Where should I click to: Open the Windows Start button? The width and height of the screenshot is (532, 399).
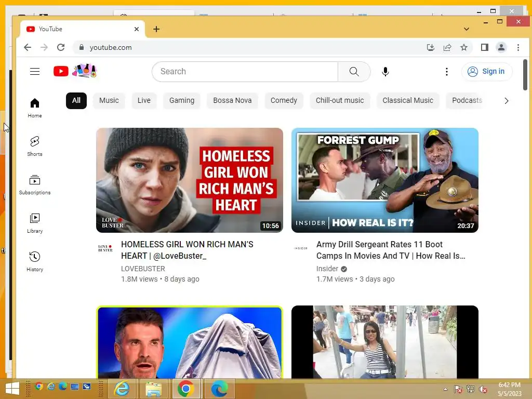[12, 389]
